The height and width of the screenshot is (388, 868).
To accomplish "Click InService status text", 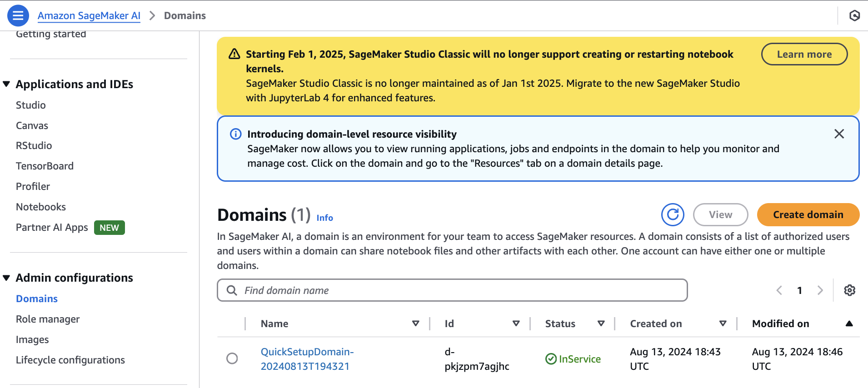I will [579, 359].
